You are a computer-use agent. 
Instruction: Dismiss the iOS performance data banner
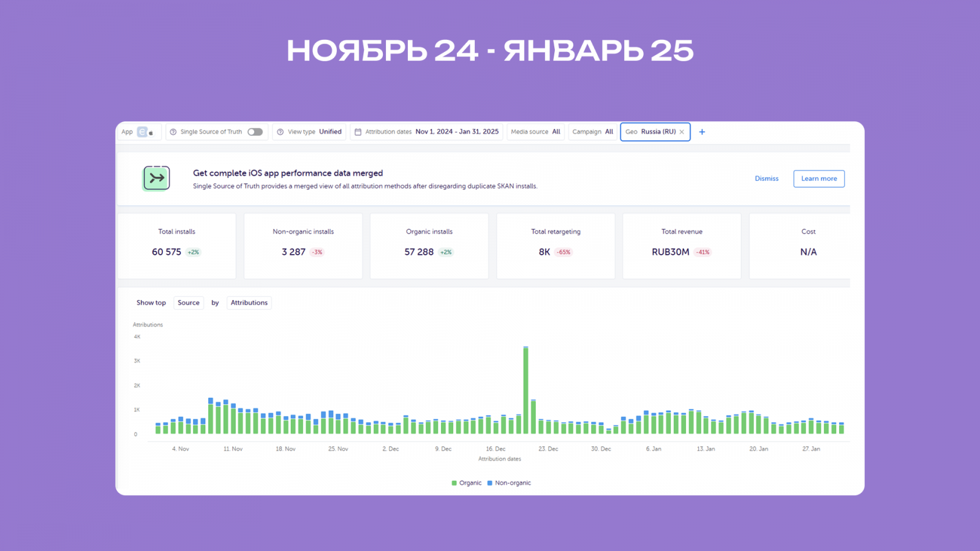(767, 179)
